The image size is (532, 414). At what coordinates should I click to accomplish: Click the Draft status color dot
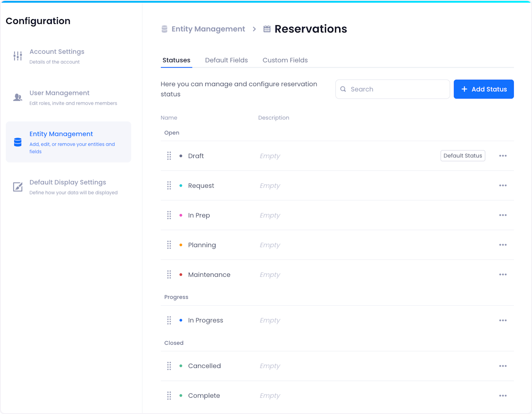tap(181, 156)
